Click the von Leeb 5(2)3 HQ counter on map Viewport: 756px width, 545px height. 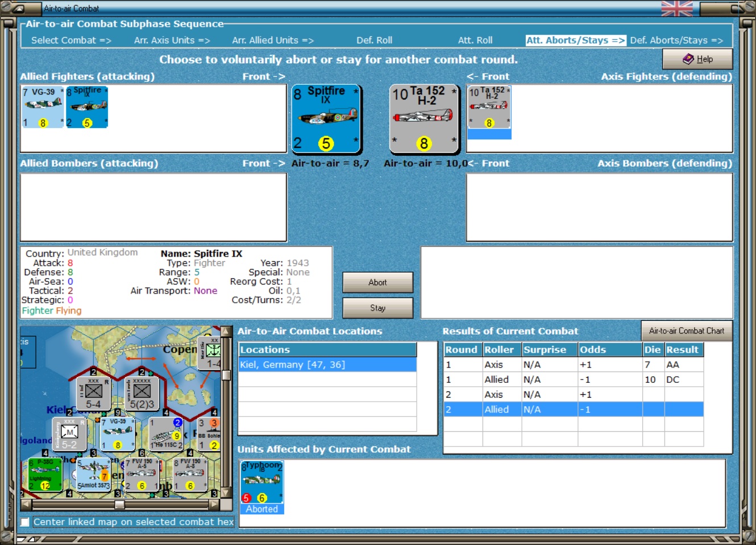pyautogui.click(x=142, y=393)
